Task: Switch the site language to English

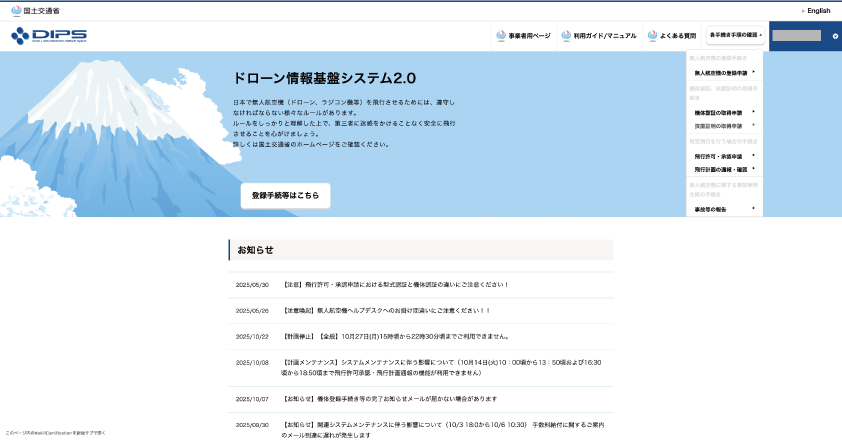Action: [x=816, y=11]
